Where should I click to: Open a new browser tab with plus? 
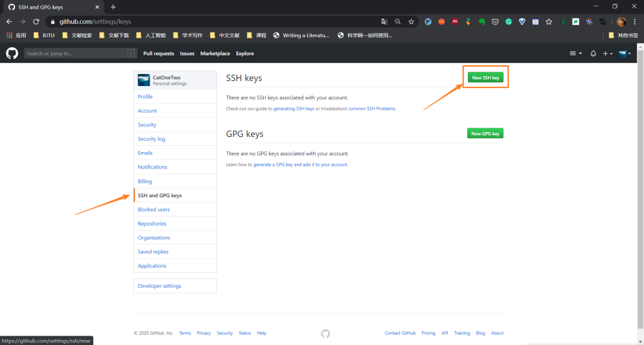point(113,7)
